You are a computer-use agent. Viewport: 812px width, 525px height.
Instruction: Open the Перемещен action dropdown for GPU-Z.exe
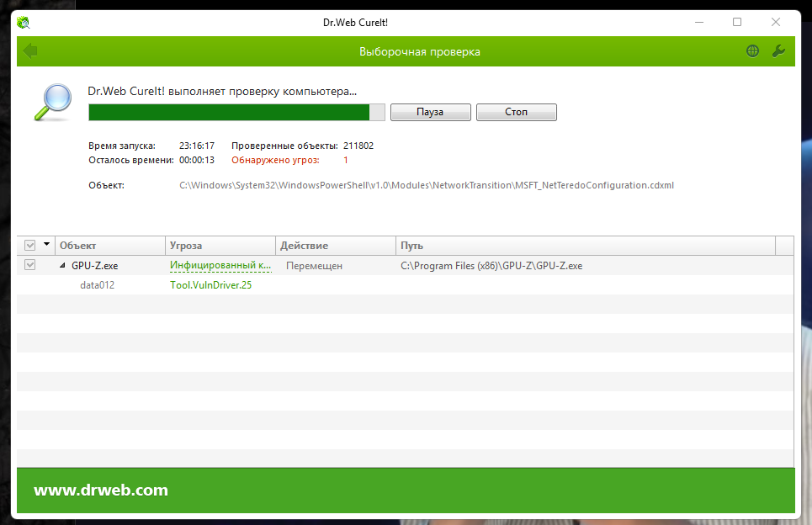(x=315, y=266)
